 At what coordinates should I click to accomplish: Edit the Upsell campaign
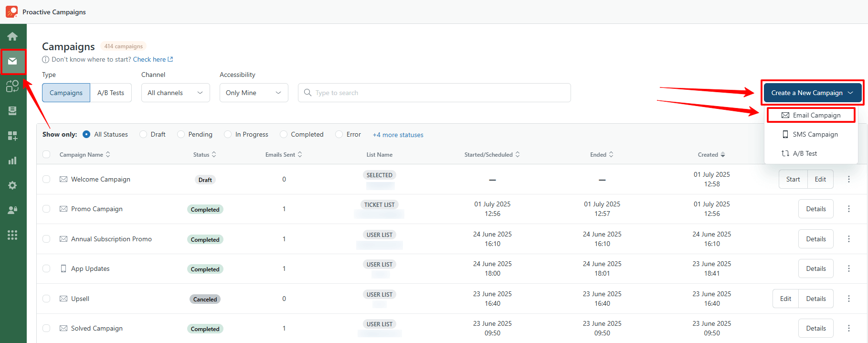tap(785, 299)
